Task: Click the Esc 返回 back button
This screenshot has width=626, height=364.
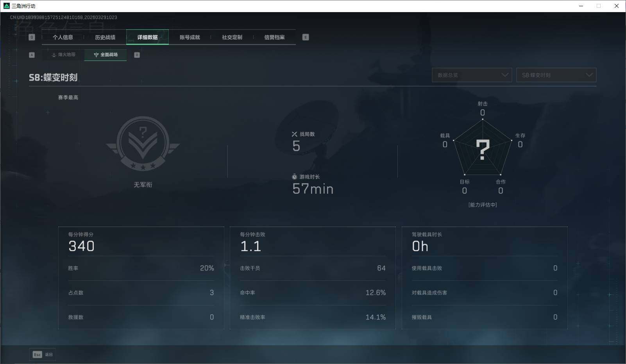Action: click(x=43, y=354)
